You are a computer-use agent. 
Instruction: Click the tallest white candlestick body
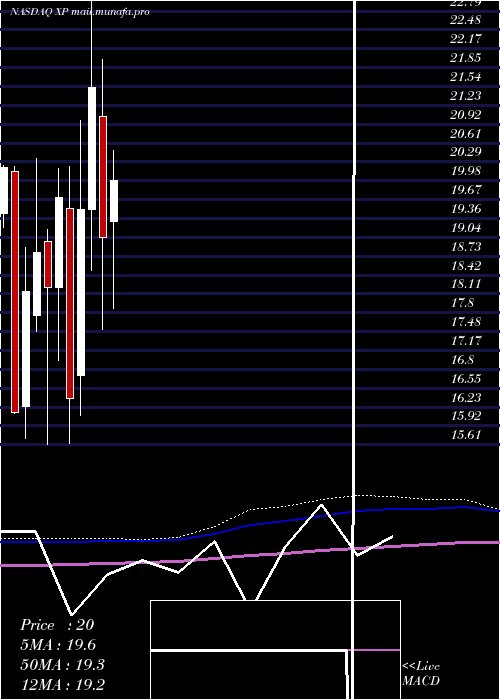click(x=81, y=292)
